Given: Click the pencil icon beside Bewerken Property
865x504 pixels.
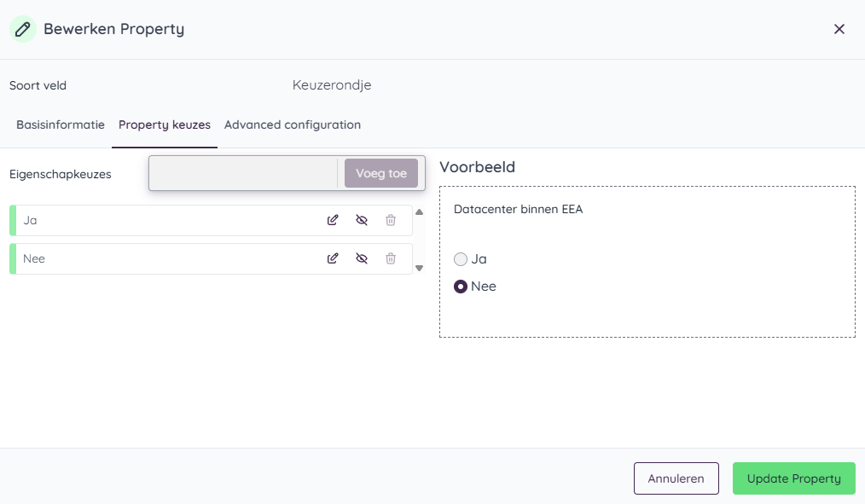Looking at the screenshot, I should [22, 28].
